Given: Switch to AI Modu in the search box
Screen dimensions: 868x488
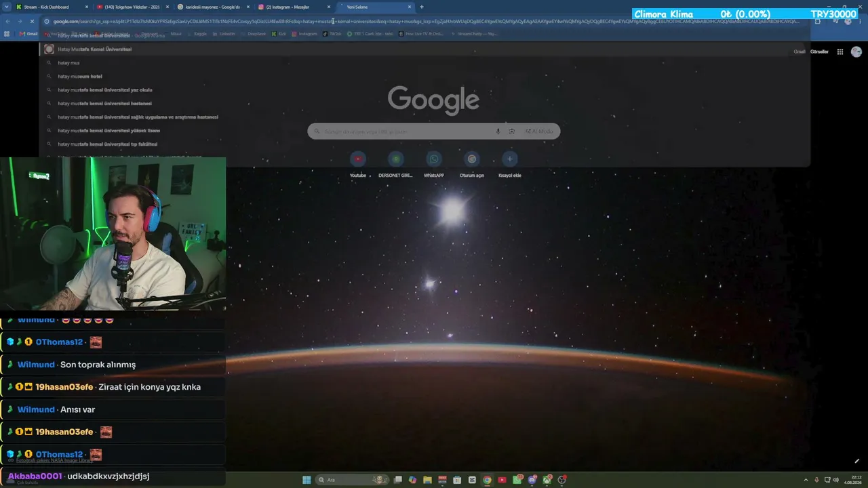Looking at the screenshot, I should point(540,131).
